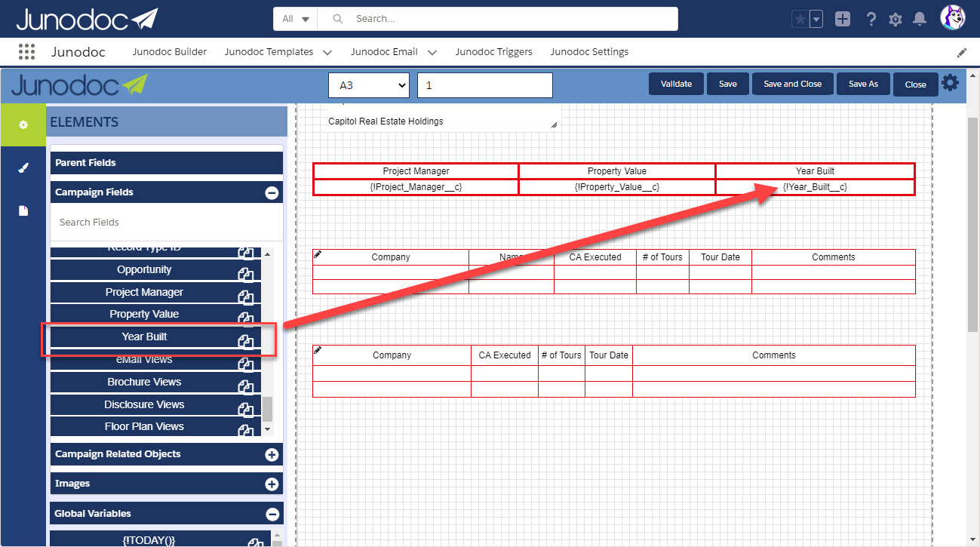Image resolution: width=980 pixels, height=547 pixels.
Task: Select the gear icon in the left builder sidebar
Action: [x=23, y=124]
